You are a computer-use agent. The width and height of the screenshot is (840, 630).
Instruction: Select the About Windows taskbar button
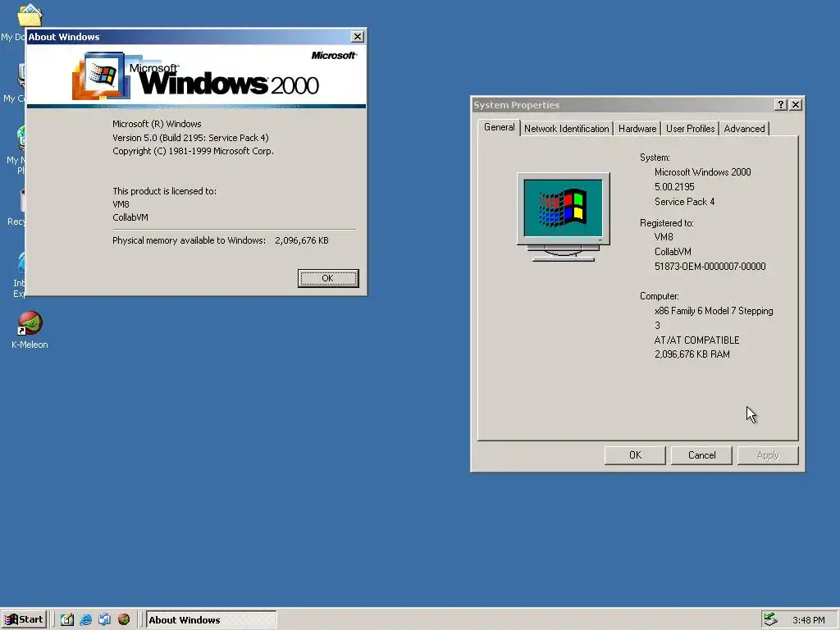click(211, 619)
